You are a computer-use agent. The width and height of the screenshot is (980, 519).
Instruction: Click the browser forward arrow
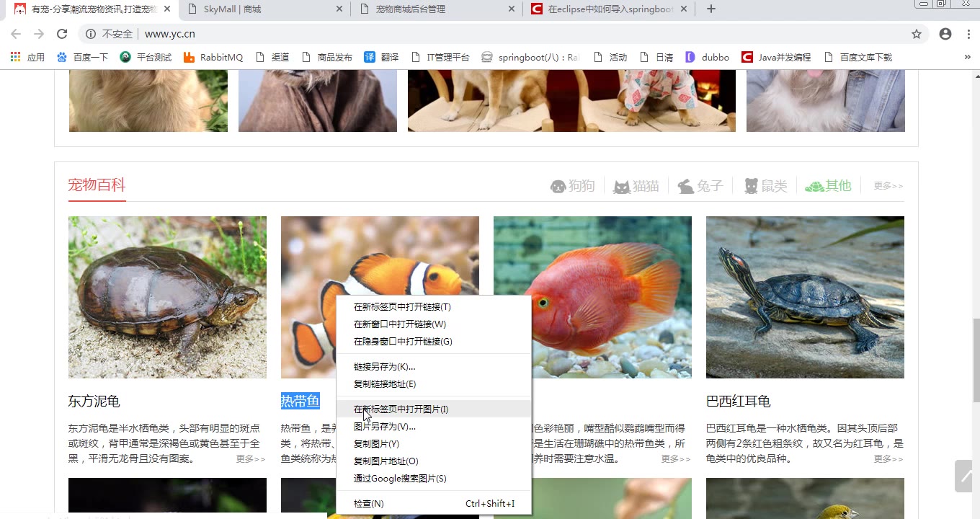39,34
